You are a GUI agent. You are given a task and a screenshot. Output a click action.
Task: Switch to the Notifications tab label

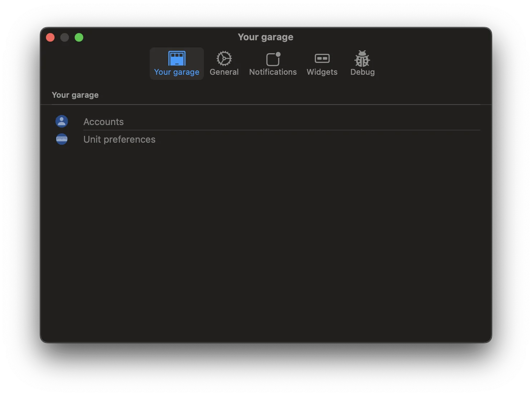[273, 72]
